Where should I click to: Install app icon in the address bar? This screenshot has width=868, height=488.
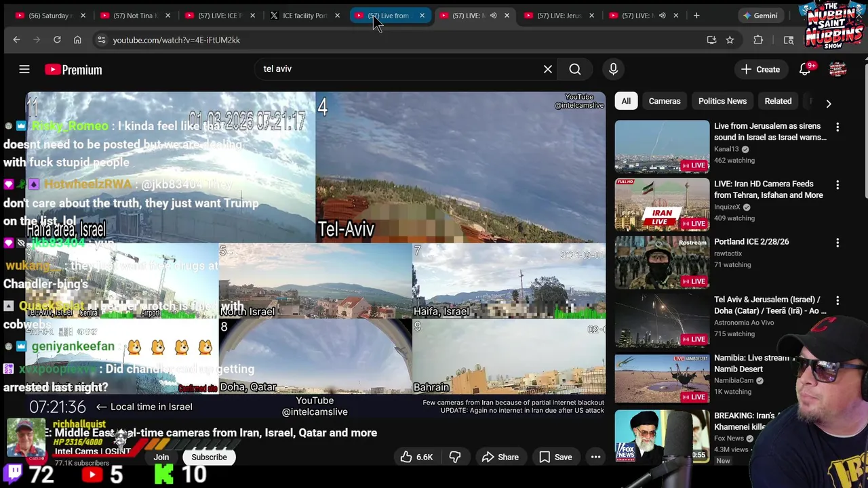pos(711,40)
